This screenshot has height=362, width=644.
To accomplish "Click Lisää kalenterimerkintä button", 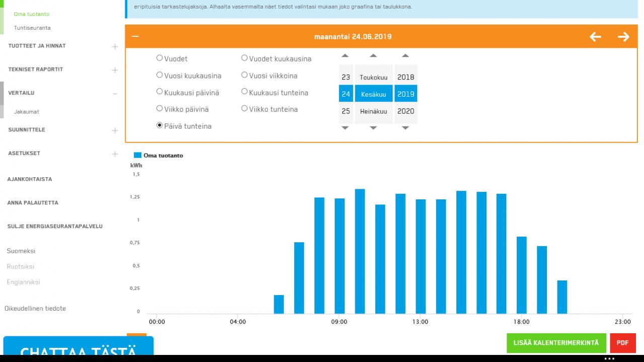I will tap(556, 343).
